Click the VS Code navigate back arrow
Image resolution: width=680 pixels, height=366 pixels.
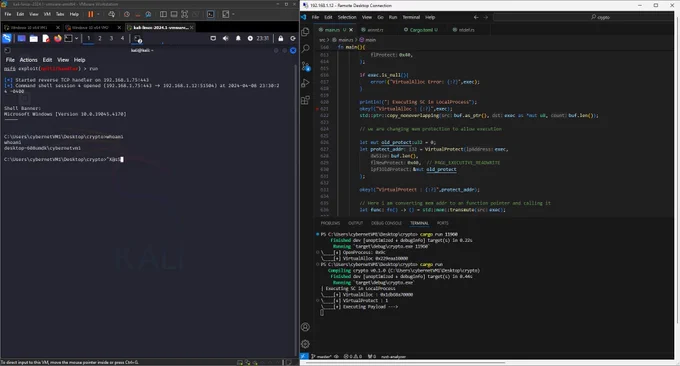click(476, 17)
